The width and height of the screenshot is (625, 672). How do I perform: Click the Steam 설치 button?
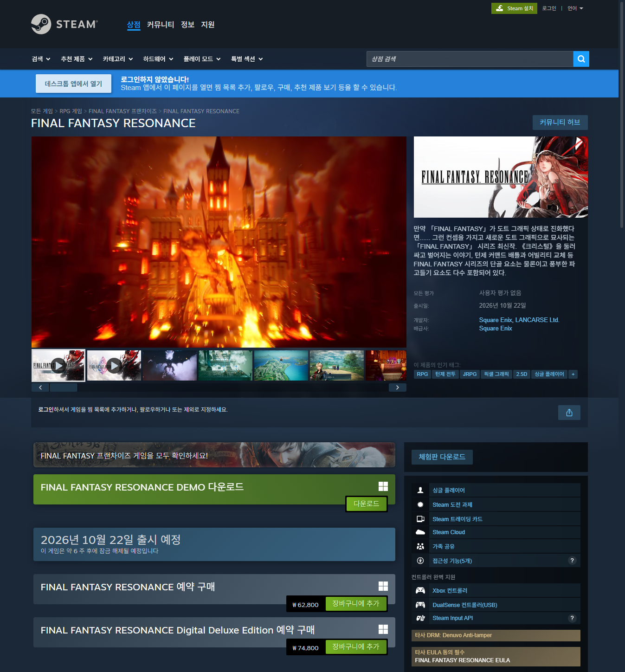pyautogui.click(x=514, y=8)
